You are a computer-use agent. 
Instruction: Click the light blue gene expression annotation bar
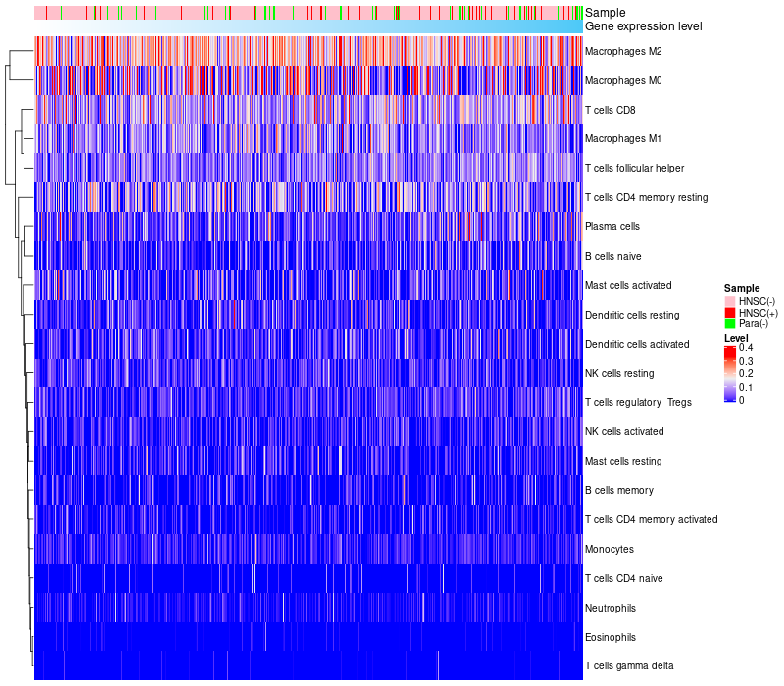309,26
